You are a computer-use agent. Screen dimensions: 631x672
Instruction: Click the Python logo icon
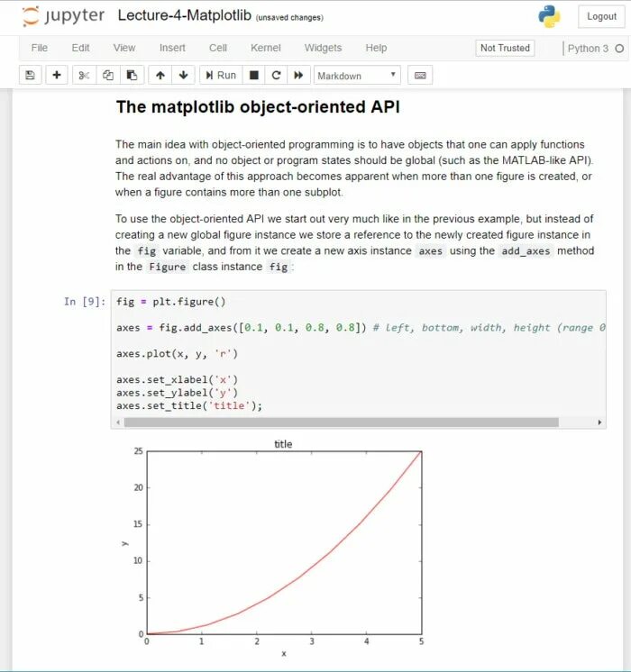click(x=549, y=16)
